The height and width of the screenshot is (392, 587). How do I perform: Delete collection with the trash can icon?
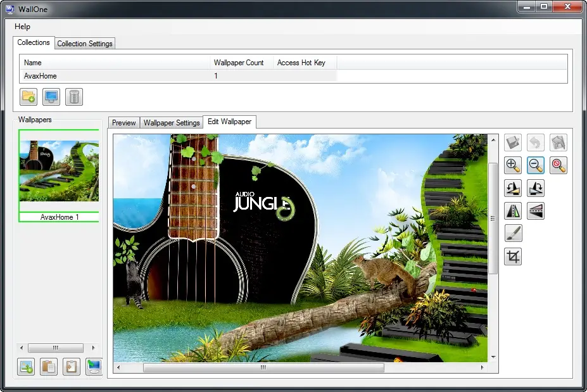(74, 97)
